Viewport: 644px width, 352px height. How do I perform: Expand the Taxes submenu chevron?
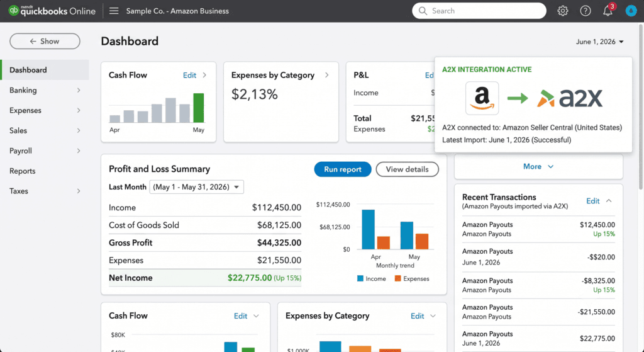click(x=79, y=191)
